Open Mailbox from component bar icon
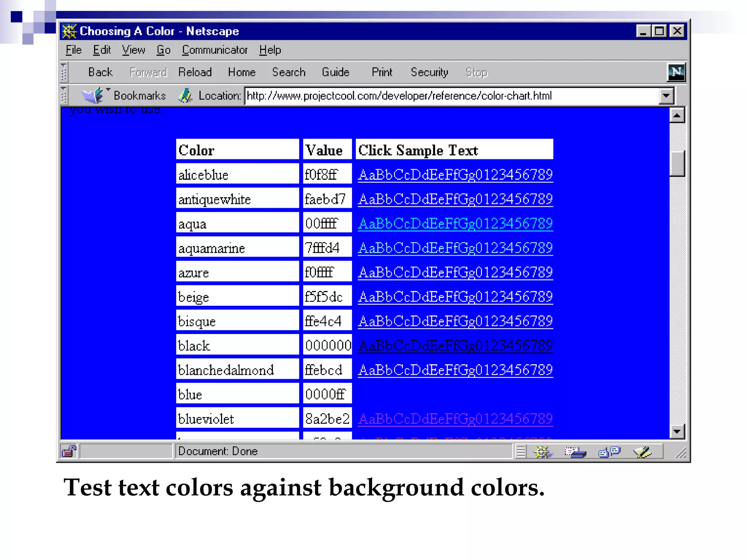Image resolution: width=747 pixels, height=560 pixels. [575, 452]
